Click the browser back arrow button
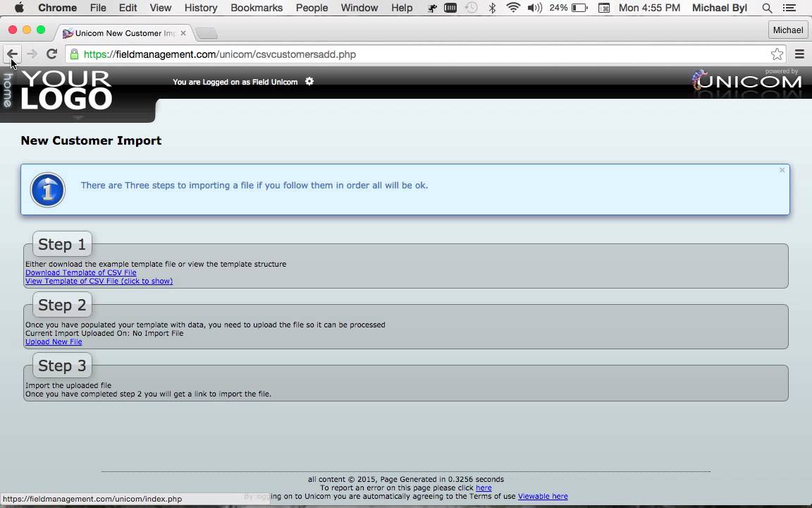The height and width of the screenshot is (508, 812). 13,54
